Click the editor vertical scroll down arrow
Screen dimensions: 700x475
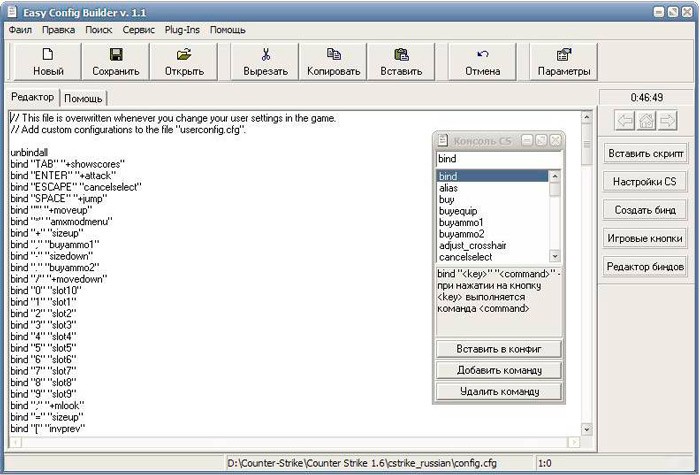pos(587,429)
